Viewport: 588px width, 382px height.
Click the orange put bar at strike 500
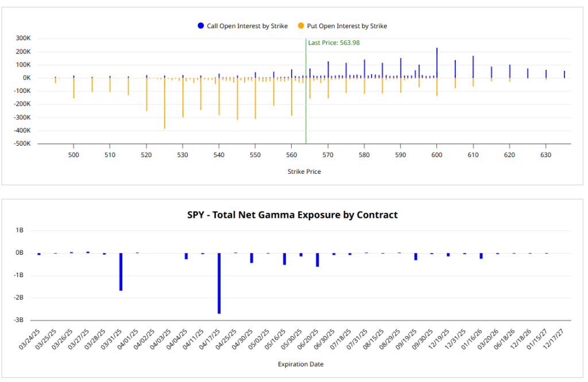pos(73,88)
